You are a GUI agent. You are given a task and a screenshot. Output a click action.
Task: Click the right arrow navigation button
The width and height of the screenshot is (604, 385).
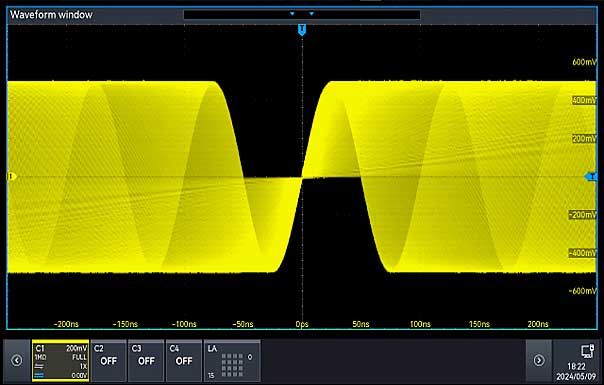(x=539, y=361)
